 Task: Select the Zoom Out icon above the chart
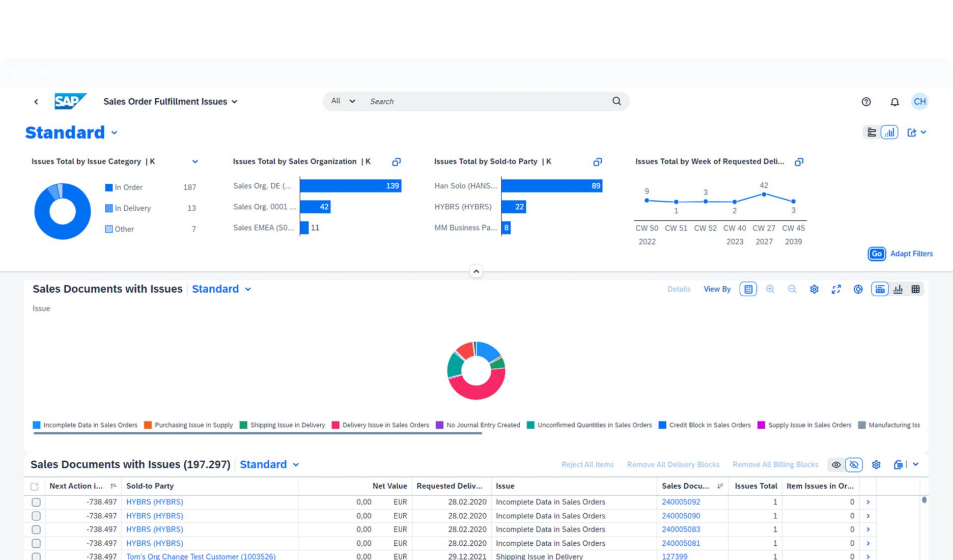(792, 289)
